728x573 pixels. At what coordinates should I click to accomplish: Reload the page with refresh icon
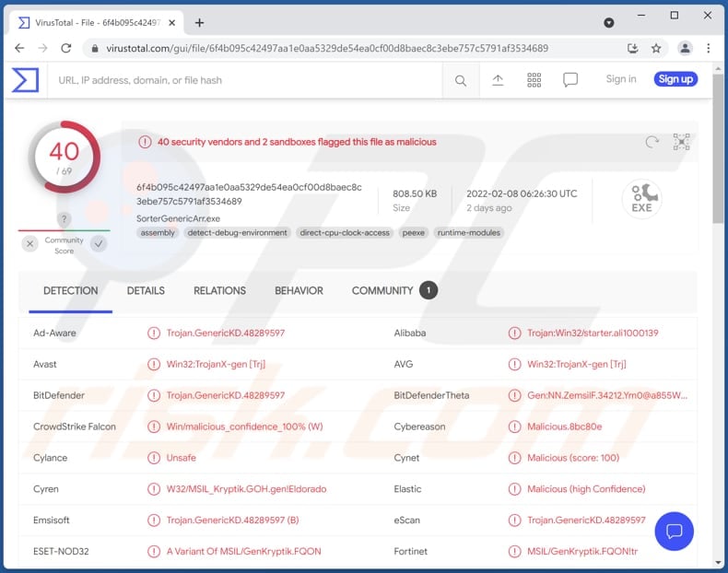tap(66, 48)
